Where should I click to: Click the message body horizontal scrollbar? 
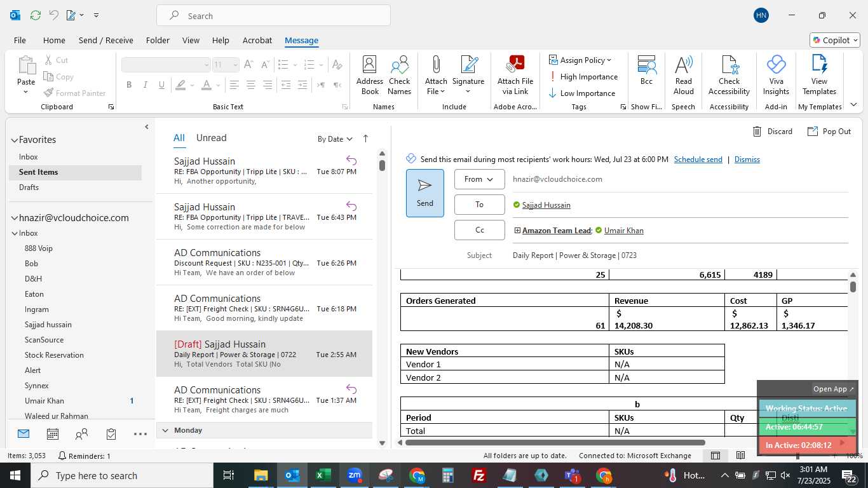click(555, 442)
